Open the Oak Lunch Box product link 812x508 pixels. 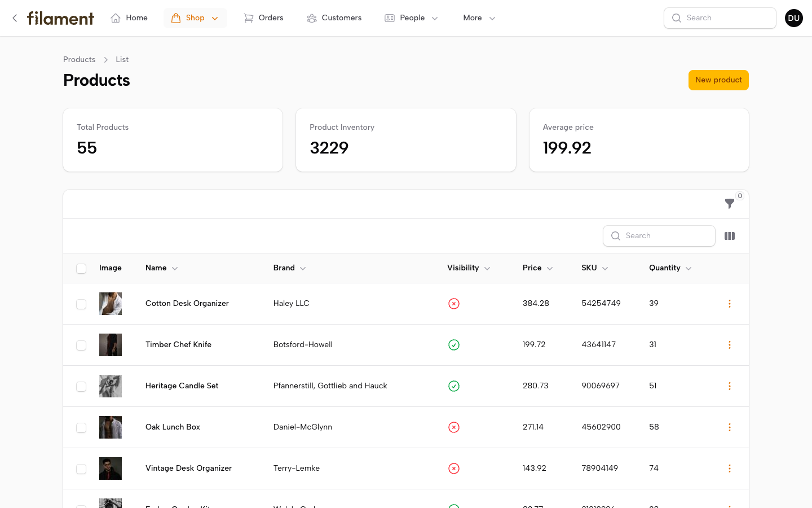coord(173,427)
